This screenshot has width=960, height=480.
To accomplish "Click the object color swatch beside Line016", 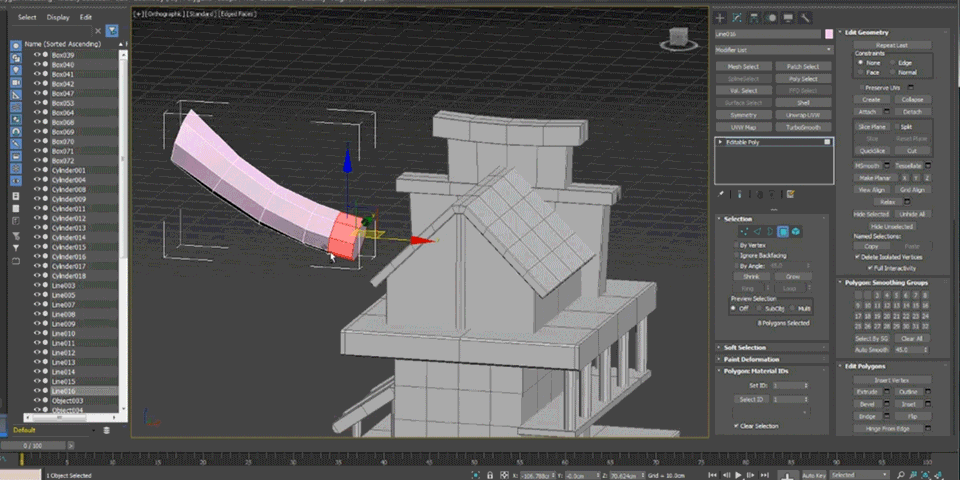I will tap(829, 34).
